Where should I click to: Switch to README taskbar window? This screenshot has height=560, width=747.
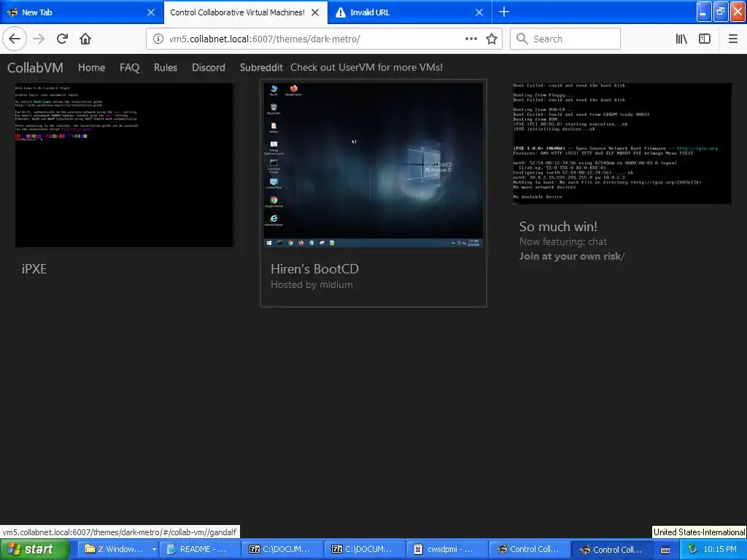200,549
